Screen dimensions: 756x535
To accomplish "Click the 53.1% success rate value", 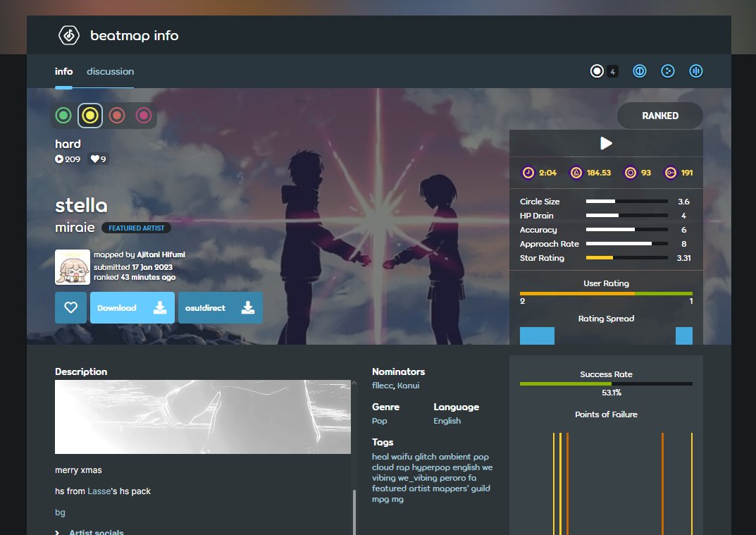I will 612,393.
